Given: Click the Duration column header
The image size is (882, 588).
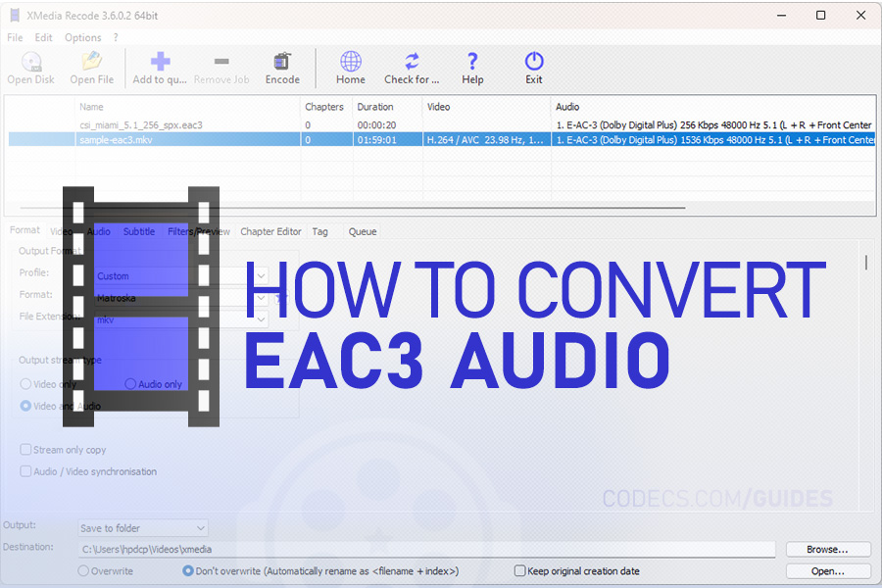Looking at the screenshot, I should (x=387, y=107).
